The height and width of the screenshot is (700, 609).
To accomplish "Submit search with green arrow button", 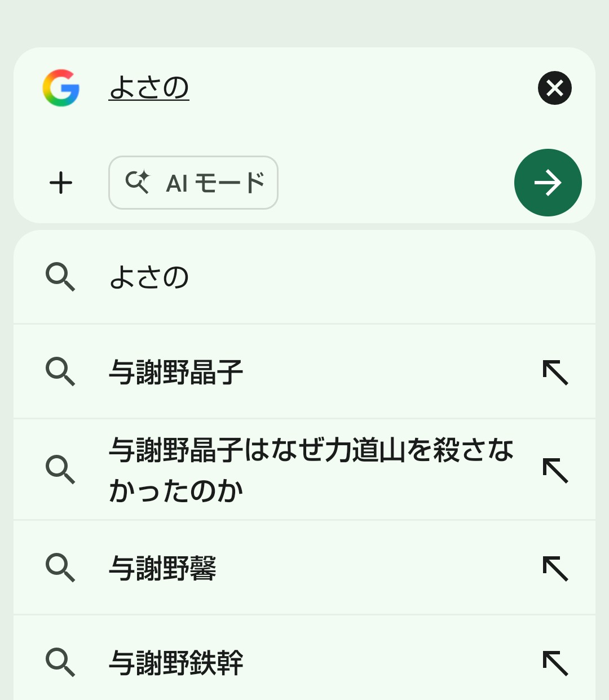I will [548, 183].
